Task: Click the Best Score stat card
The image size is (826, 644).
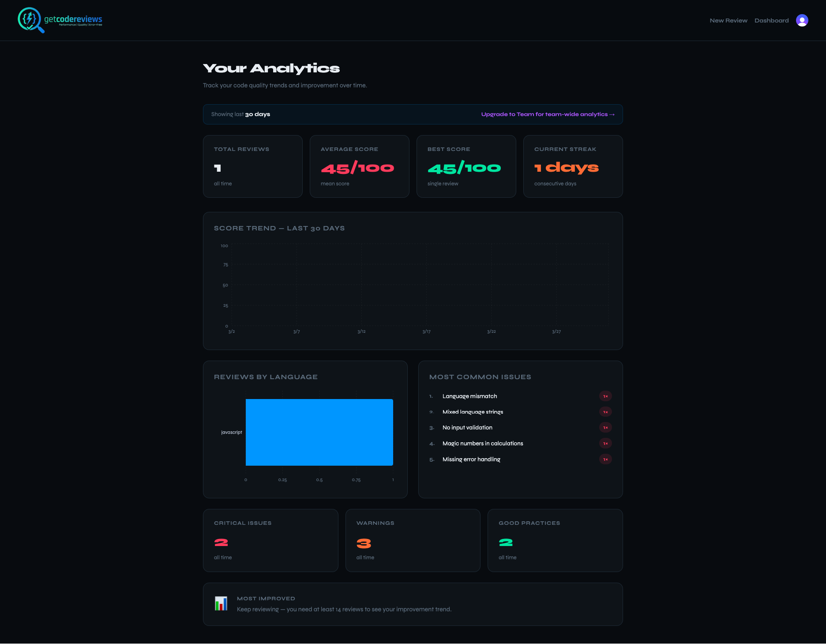Action: pos(466,166)
